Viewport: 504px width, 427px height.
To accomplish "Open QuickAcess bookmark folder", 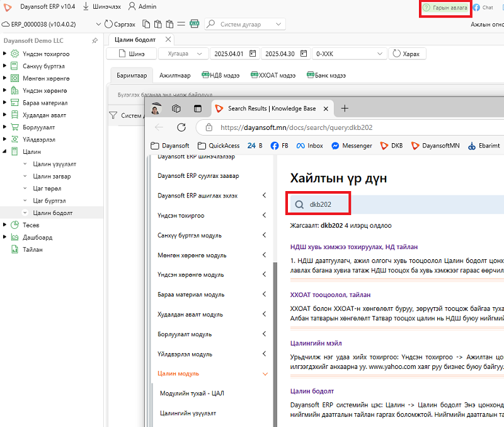I will pyautogui.click(x=219, y=146).
